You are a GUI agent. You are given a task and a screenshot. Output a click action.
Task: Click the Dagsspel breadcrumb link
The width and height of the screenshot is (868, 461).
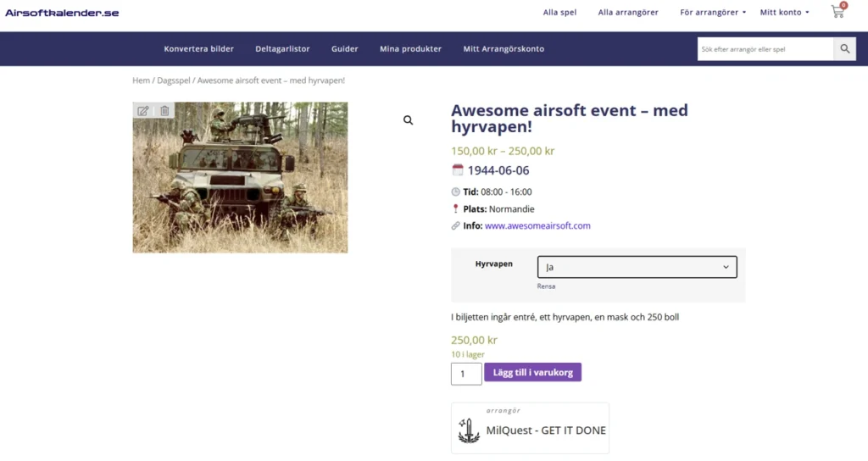[173, 81]
